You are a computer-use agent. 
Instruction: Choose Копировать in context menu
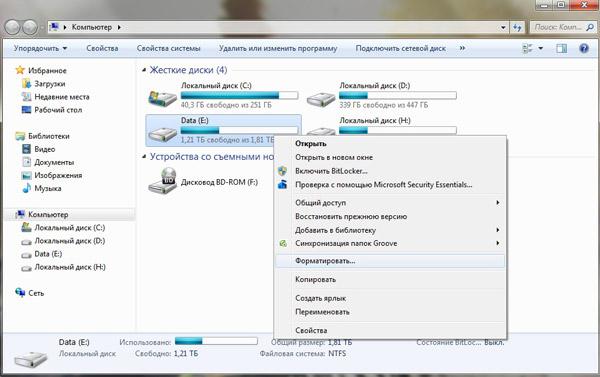(x=390, y=279)
